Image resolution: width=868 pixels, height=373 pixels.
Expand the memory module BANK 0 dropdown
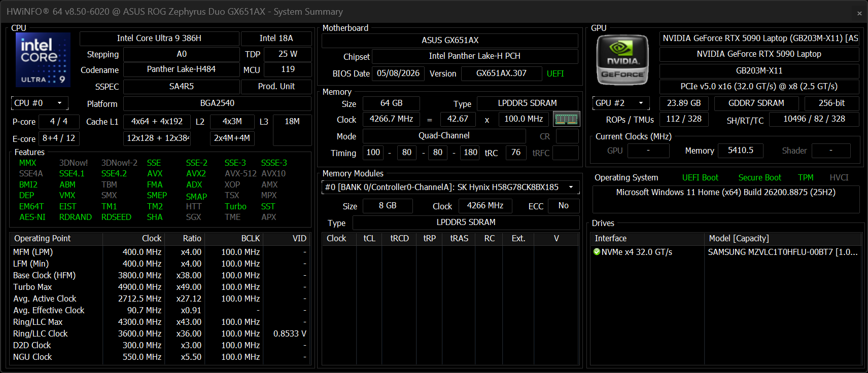pos(450,188)
